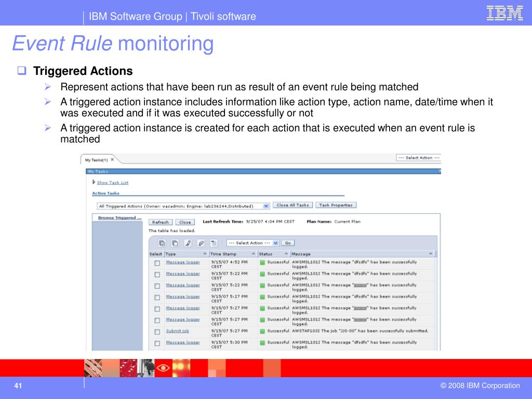The height and width of the screenshot is (399, 532).
Task: Expand the Show Task List triangle
Action: click(x=94, y=182)
